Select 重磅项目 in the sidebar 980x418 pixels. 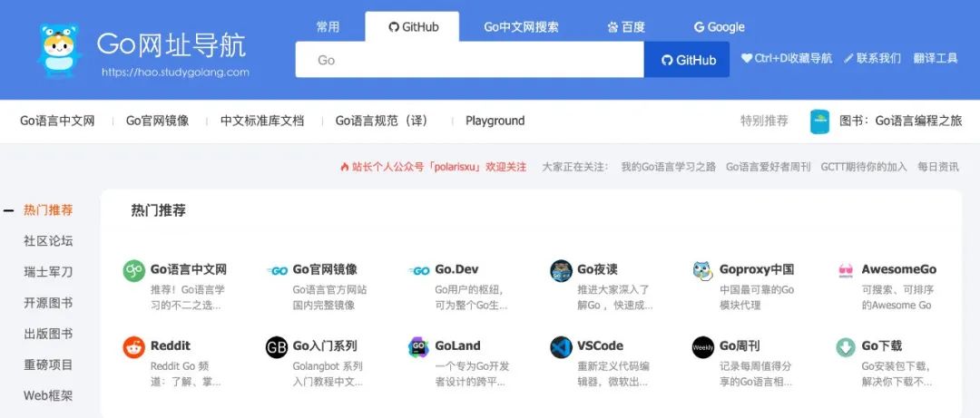48,365
